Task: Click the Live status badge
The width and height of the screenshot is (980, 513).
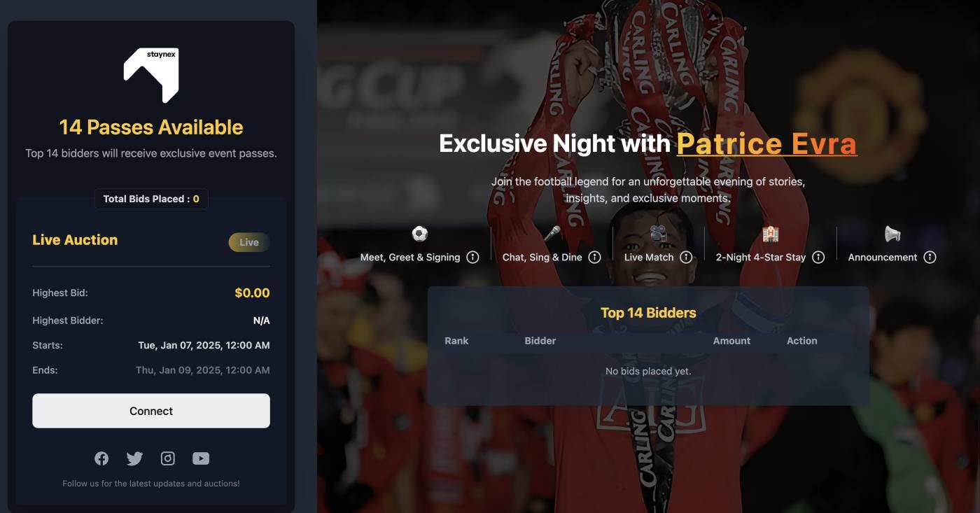Action: pos(249,242)
